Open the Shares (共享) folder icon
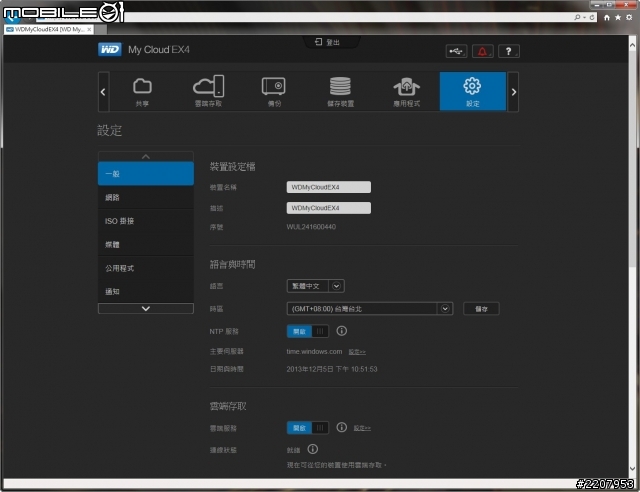The width and height of the screenshot is (640, 492). tap(142, 91)
